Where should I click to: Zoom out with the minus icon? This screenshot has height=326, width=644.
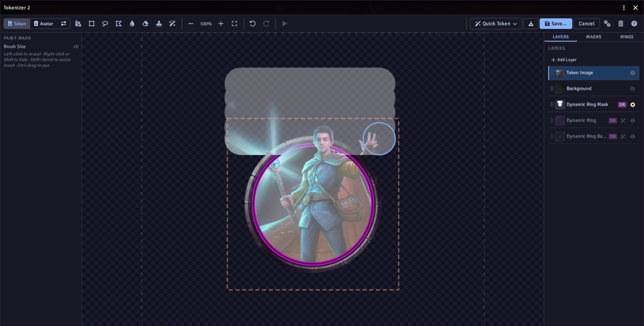pos(191,24)
